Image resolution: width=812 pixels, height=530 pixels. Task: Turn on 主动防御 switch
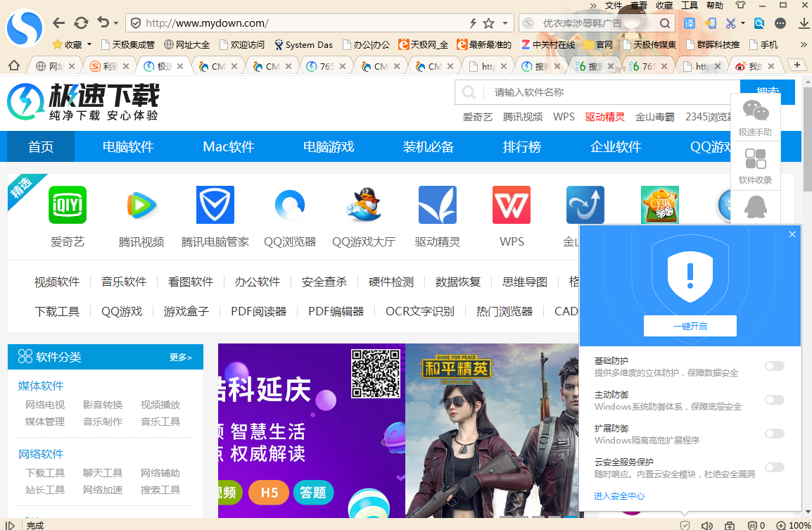(774, 400)
